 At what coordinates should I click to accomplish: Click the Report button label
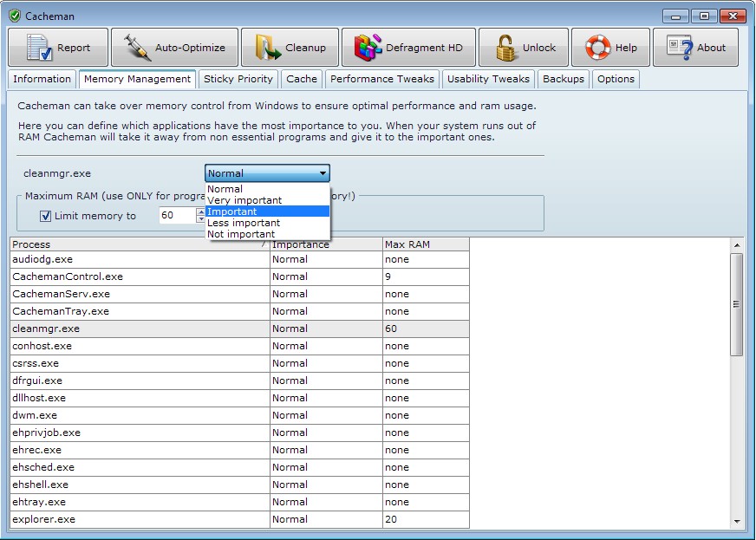pos(74,48)
